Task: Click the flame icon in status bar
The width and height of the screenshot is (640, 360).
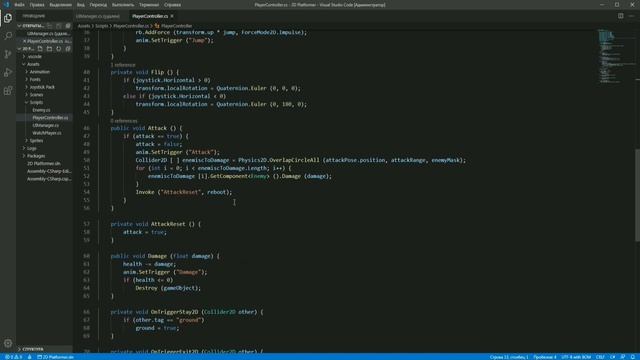Action: click(29, 357)
